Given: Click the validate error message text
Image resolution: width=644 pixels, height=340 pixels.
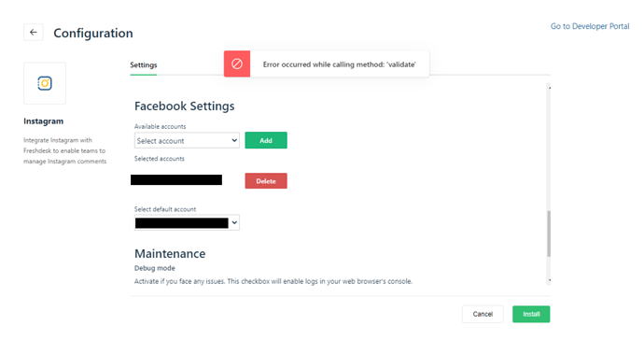Looking at the screenshot, I should [x=339, y=64].
